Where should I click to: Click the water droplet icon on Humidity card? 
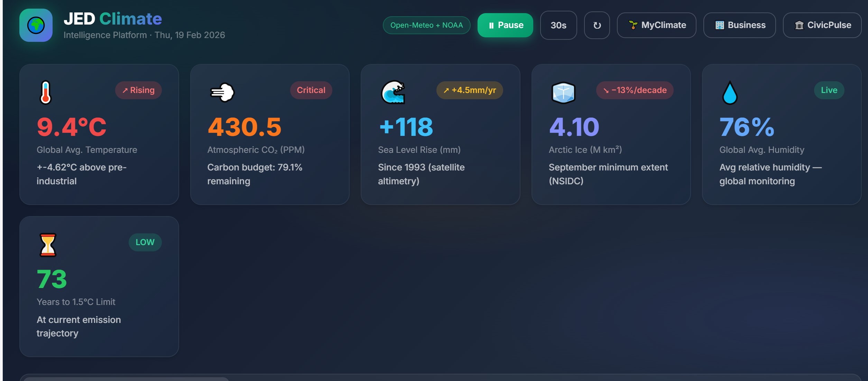(x=730, y=93)
